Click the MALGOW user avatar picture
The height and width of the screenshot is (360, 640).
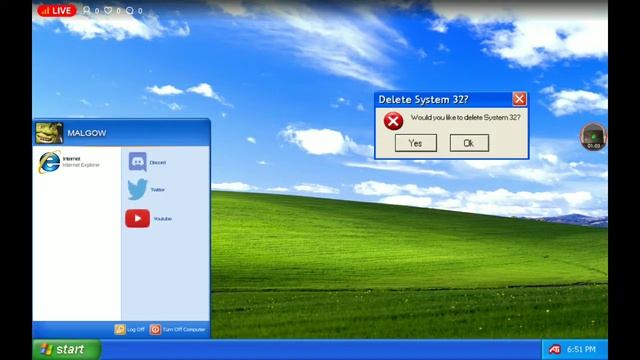[x=49, y=133]
